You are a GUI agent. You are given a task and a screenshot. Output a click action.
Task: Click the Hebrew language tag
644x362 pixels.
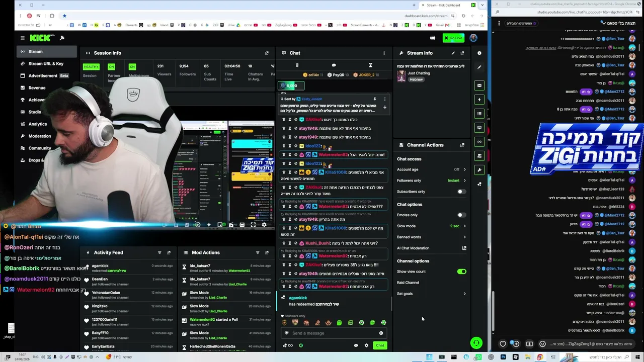point(416,79)
